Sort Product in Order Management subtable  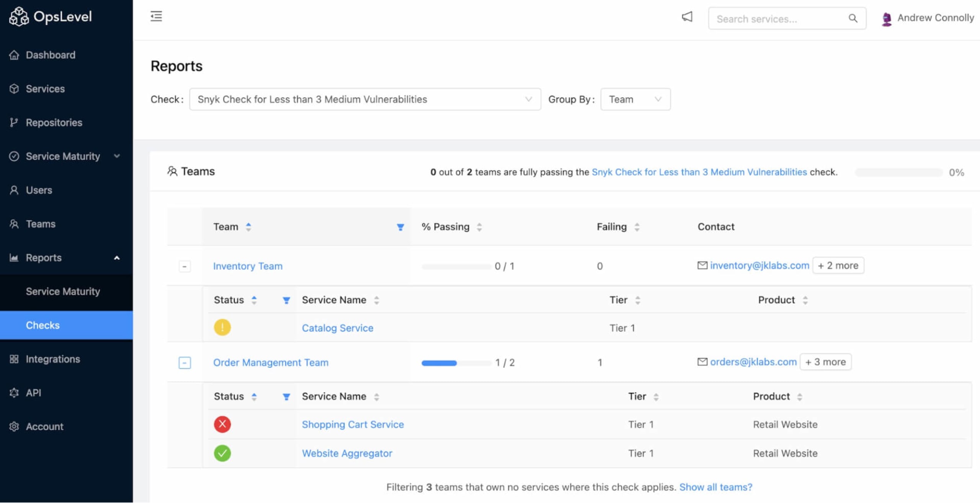tap(800, 397)
